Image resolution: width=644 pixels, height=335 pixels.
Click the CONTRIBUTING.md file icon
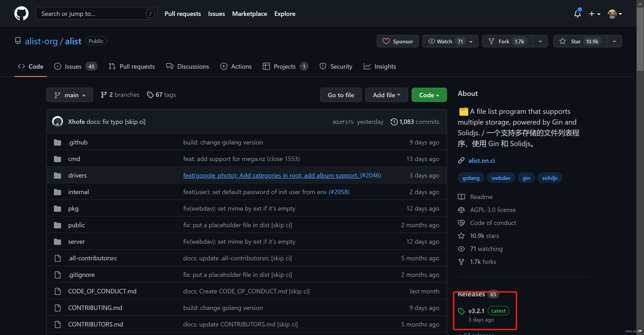tap(57, 307)
